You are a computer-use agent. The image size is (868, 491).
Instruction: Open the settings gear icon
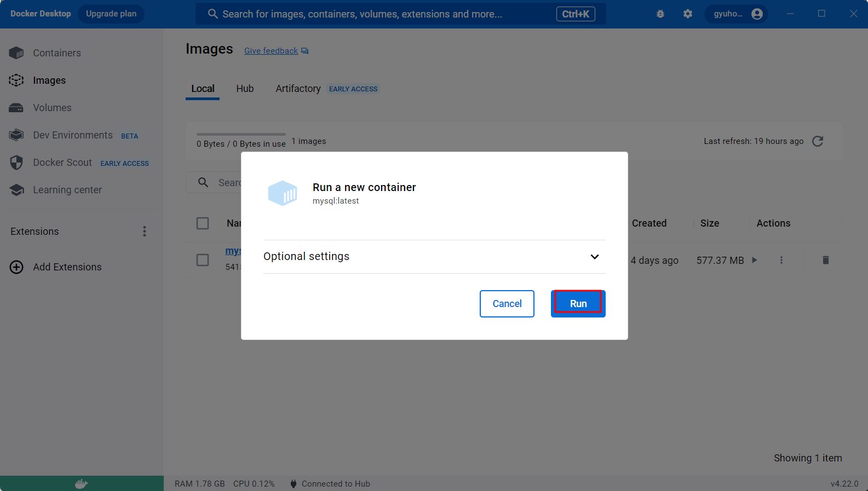(688, 14)
